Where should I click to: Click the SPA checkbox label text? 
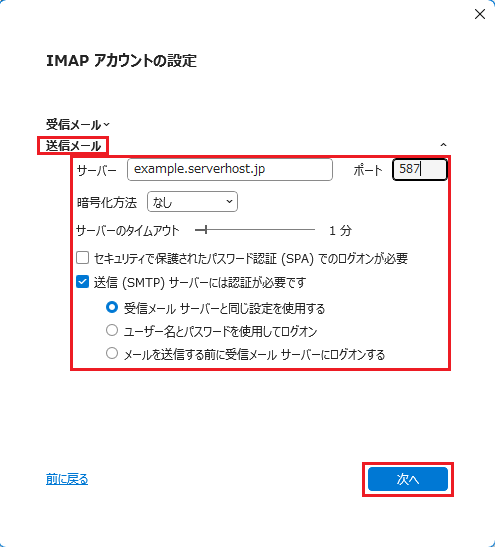click(x=251, y=258)
